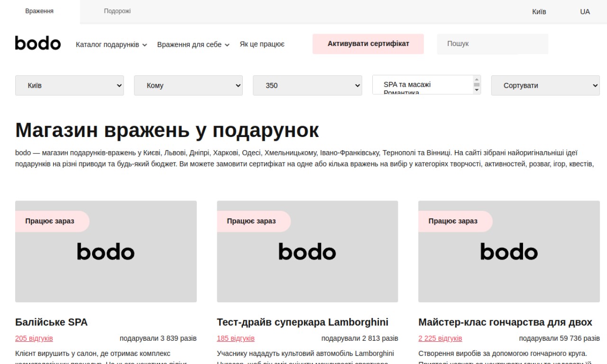Image resolution: width=607 pixels, height=364 pixels.
Task: Click the text подарували 3 839 разів
Action: (x=158, y=338)
